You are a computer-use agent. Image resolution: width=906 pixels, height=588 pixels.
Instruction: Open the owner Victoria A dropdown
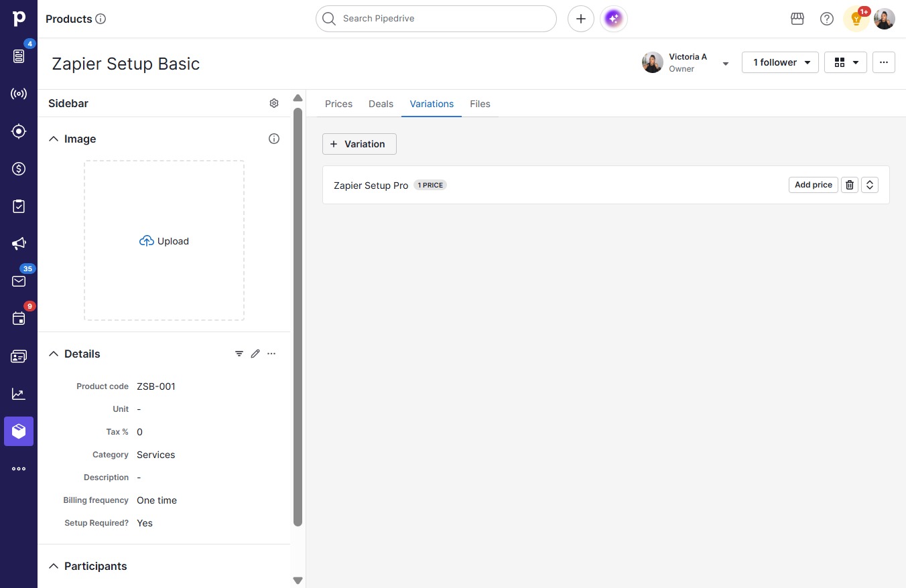coord(725,64)
